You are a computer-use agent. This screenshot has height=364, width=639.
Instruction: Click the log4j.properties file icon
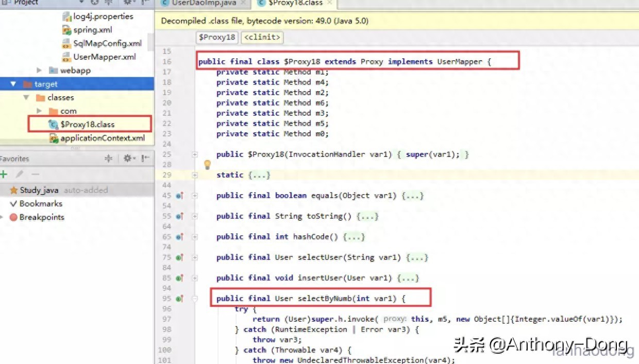click(66, 16)
